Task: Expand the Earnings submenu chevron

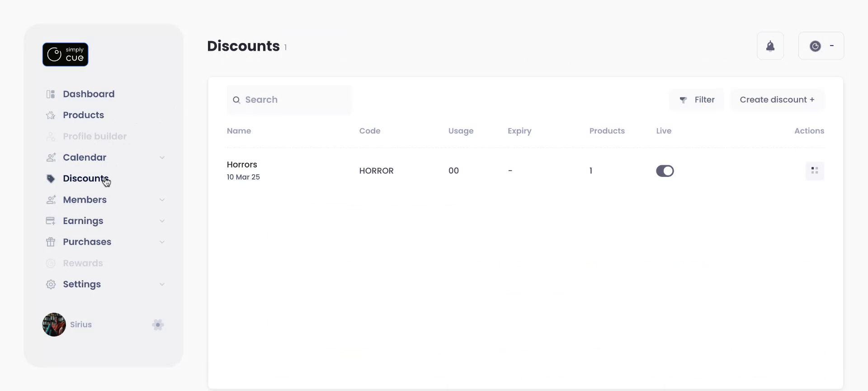Action: click(x=162, y=221)
